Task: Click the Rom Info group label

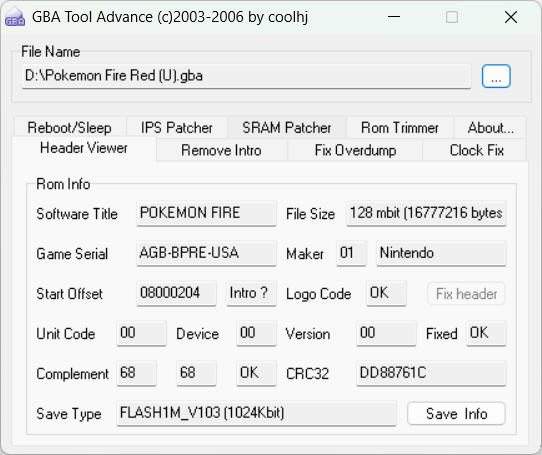Action: click(x=63, y=184)
